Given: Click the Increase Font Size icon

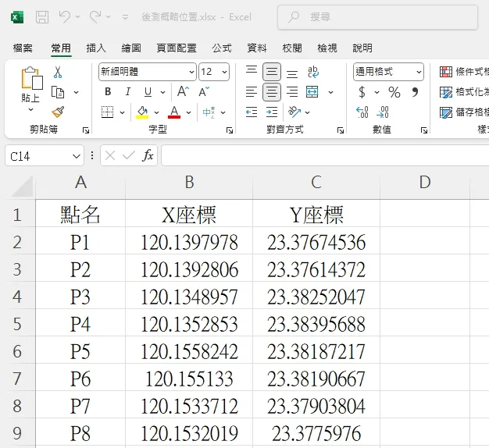Looking at the screenshot, I should 183,91.
